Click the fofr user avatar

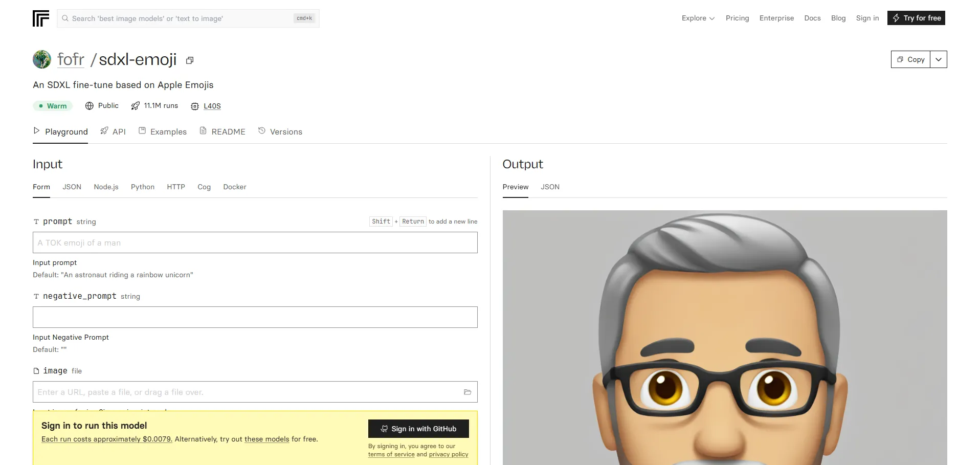coord(42,59)
